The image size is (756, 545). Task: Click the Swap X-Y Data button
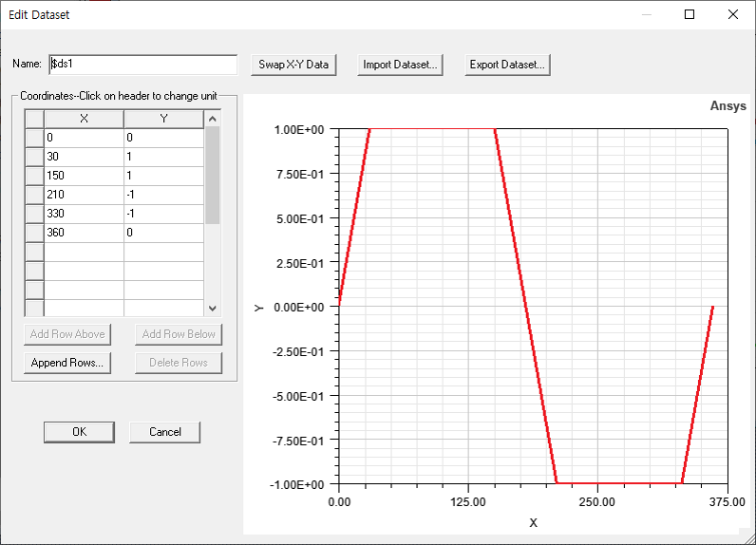(293, 65)
